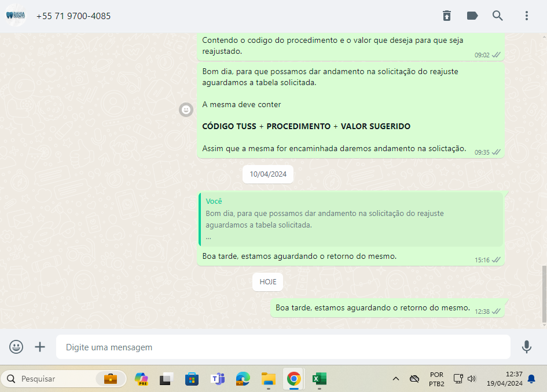The height and width of the screenshot is (392, 547).
Task: Open Microsoft Teams from the taskbar
Action: [218, 379]
